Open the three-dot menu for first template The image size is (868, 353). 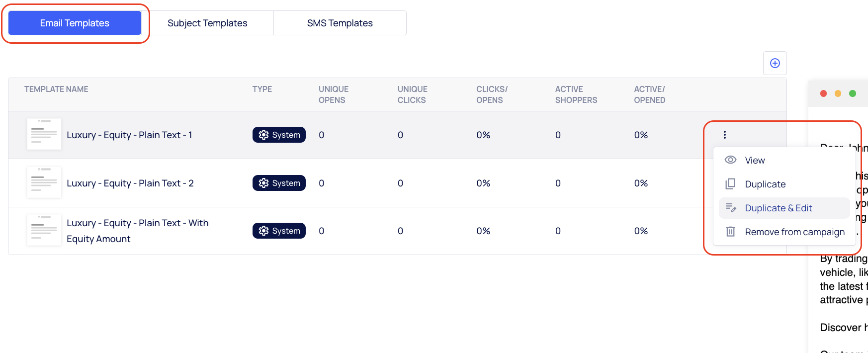coord(724,135)
